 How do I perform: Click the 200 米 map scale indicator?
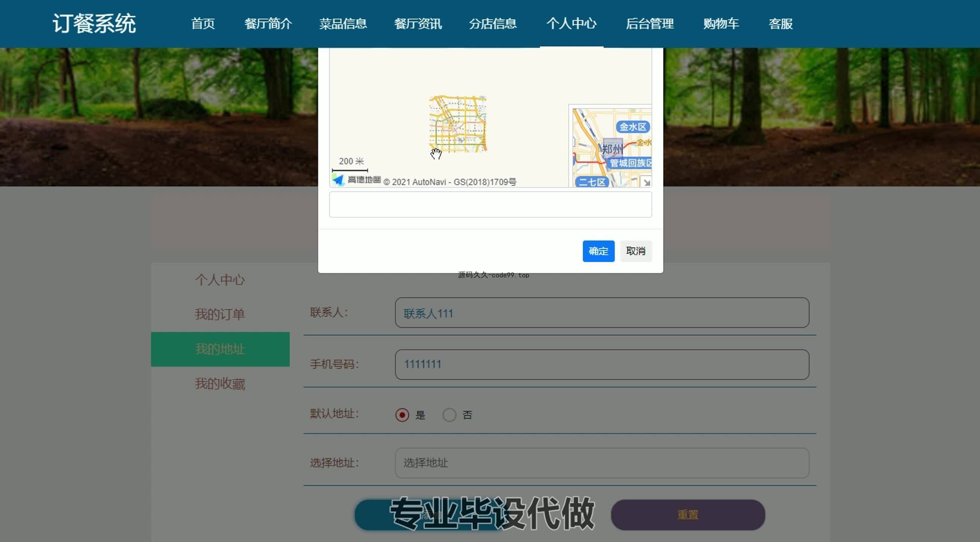click(x=350, y=165)
